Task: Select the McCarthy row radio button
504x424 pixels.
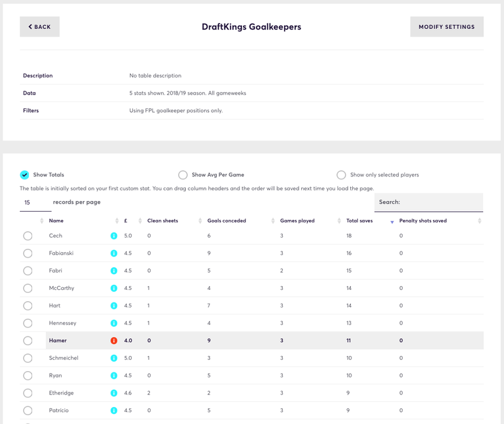Action: coord(28,289)
